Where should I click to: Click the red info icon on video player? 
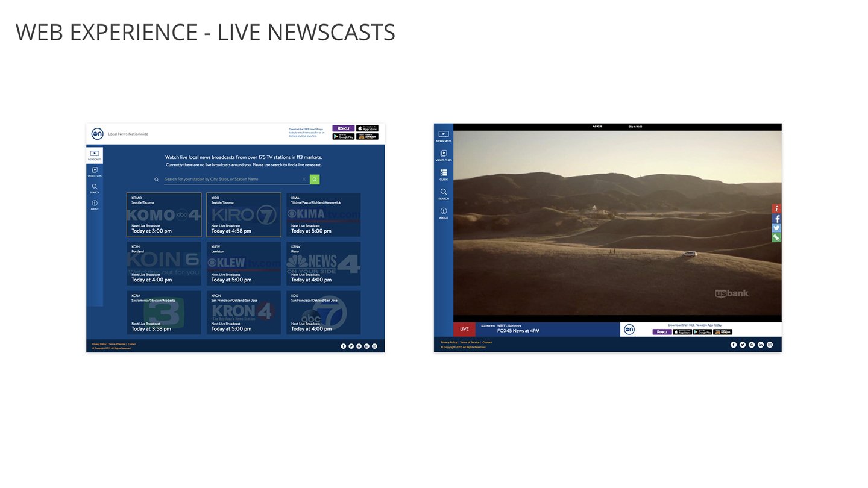tap(776, 208)
